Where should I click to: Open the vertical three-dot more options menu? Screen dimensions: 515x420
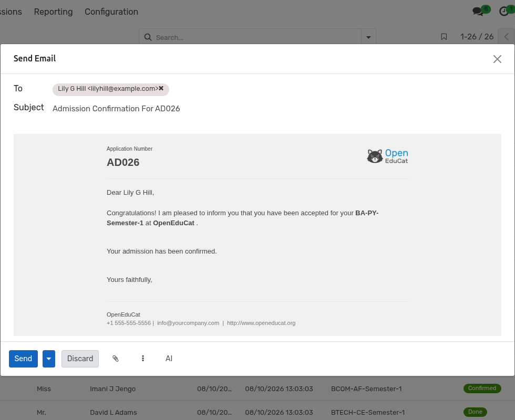click(x=142, y=359)
